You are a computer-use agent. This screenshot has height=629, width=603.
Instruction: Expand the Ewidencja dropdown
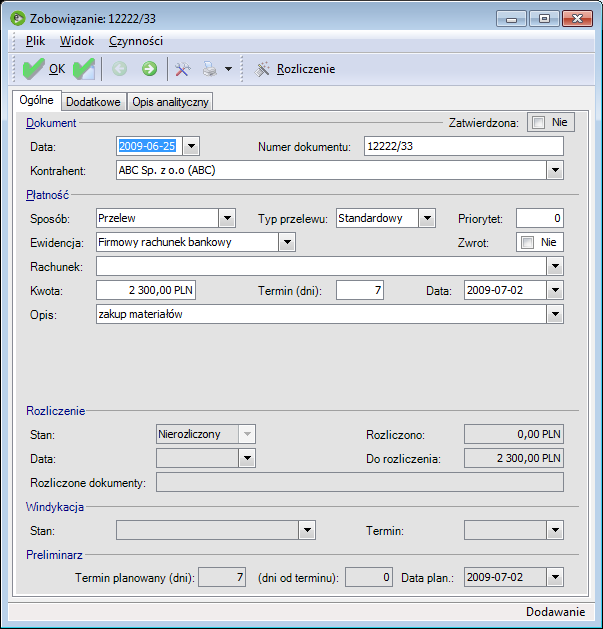[x=287, y=242]
